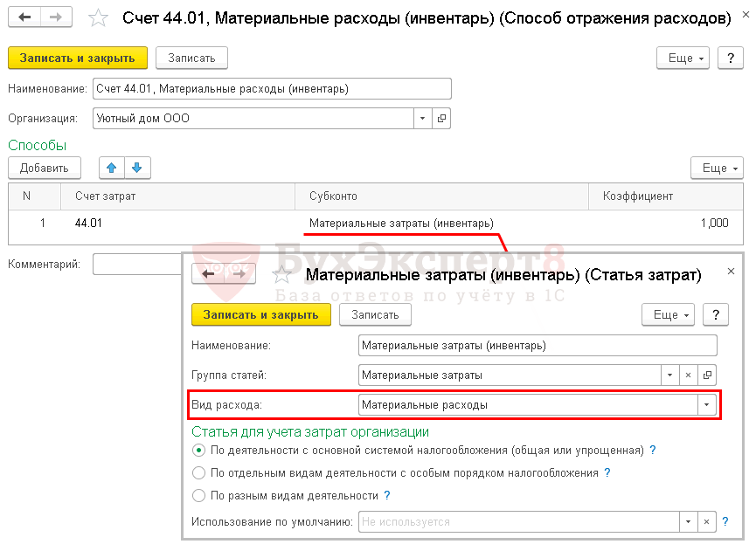Expand the Вид расхода dropdown

pos(705,405)
